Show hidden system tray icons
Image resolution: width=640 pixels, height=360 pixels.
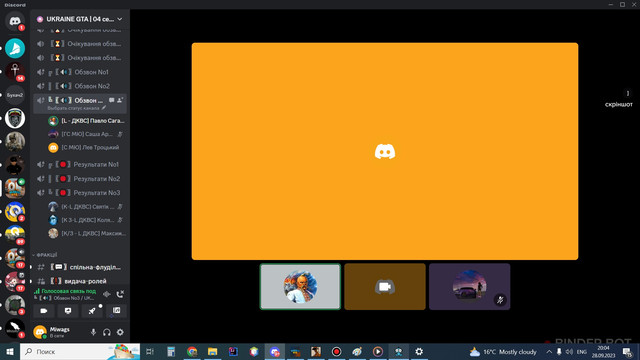(549, 351)
